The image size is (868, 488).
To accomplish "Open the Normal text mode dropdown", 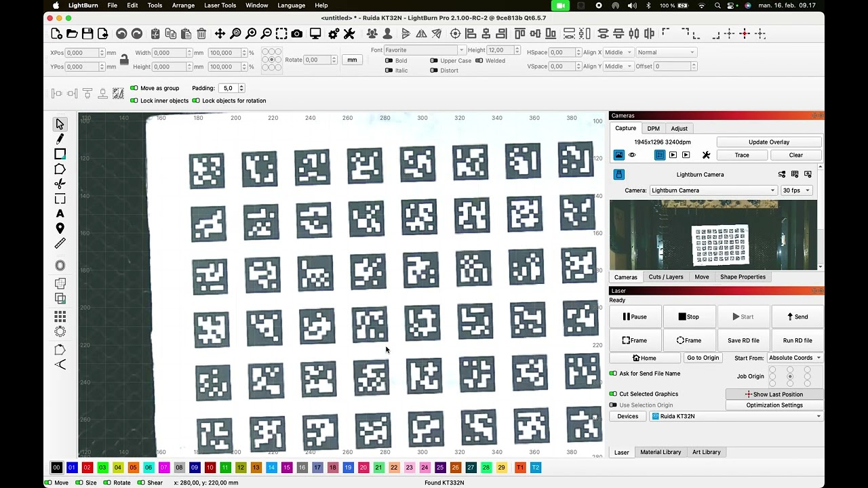I will 666,52.
